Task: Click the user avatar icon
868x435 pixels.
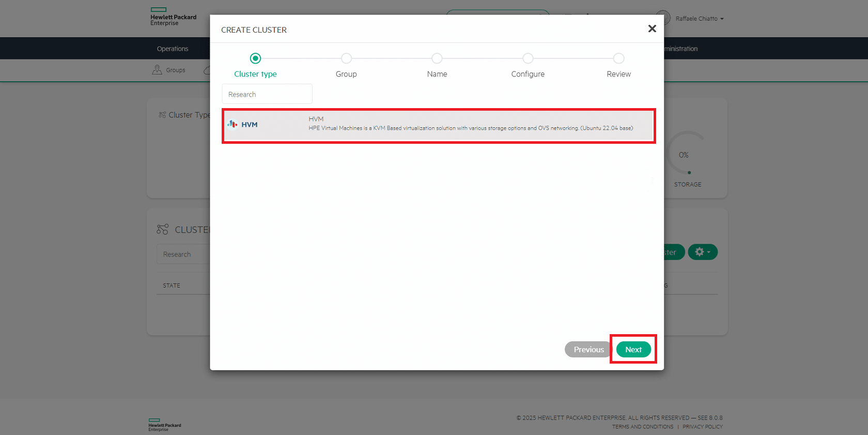Action: (663, 18)
